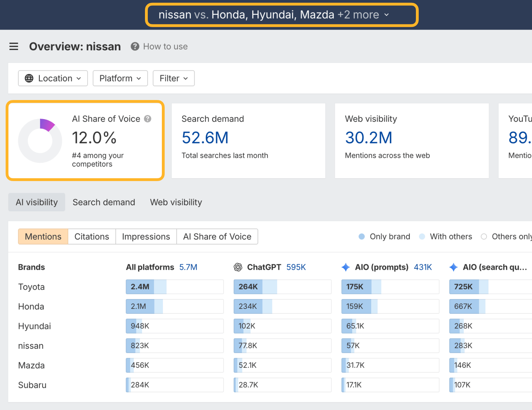Click Mazda's 52.1K ChatGPT bar
The width and height of the screenshot is (532, 410).
tap(283, 365)
